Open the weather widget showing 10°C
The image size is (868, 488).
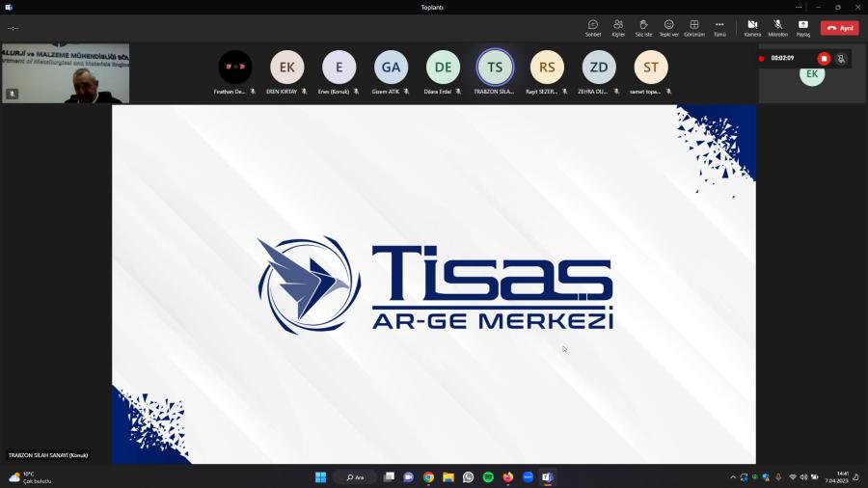31,477
